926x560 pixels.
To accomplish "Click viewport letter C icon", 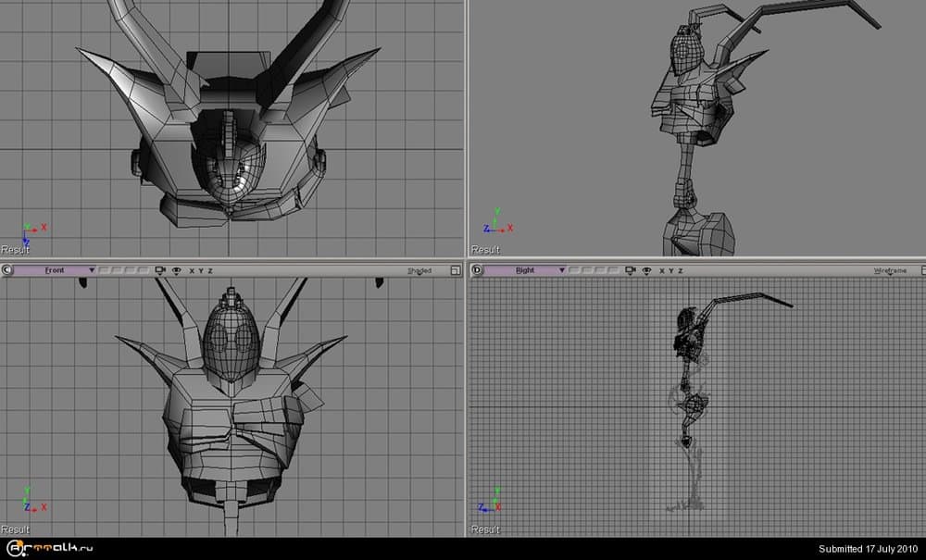I will point(8,270).
